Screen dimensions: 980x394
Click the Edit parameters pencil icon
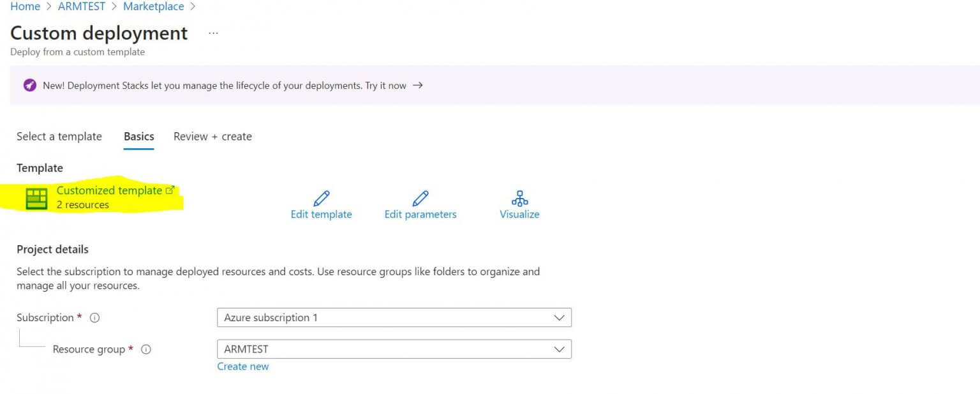click(x=420, y=198)
